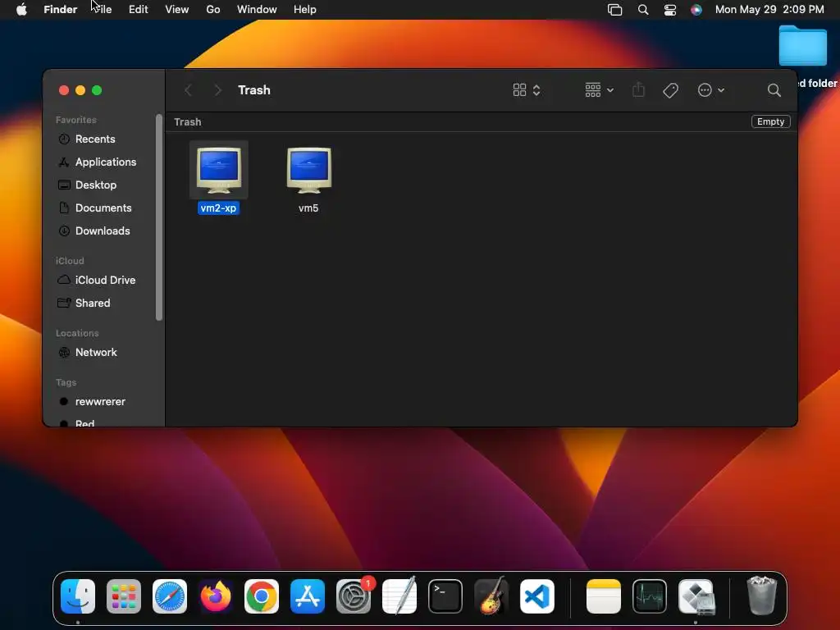Click the vm2-xp file name label
The image size is (840, 630).
pos(218,208)
